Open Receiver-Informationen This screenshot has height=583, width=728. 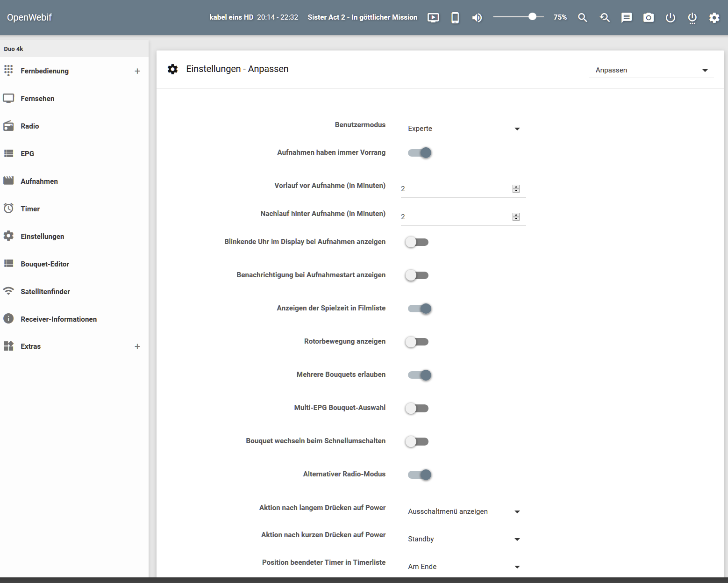point(58,319)
